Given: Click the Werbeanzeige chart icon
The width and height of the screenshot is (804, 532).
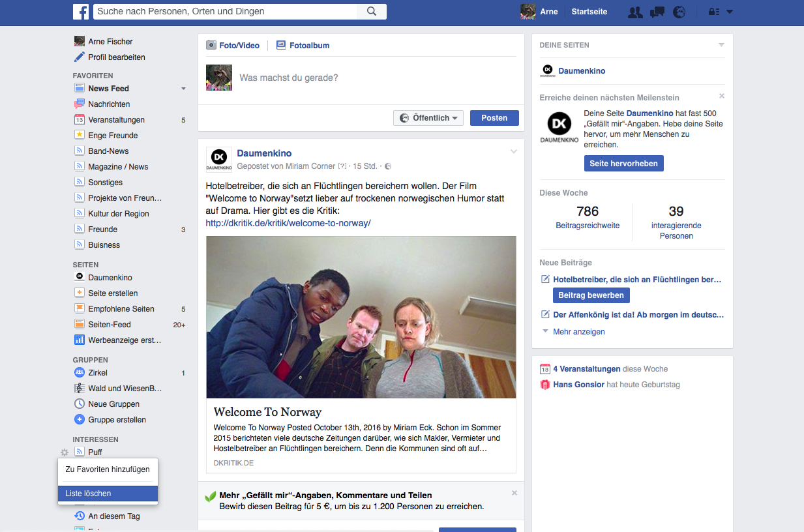Looking at the screenshot, I should [80, 340].
